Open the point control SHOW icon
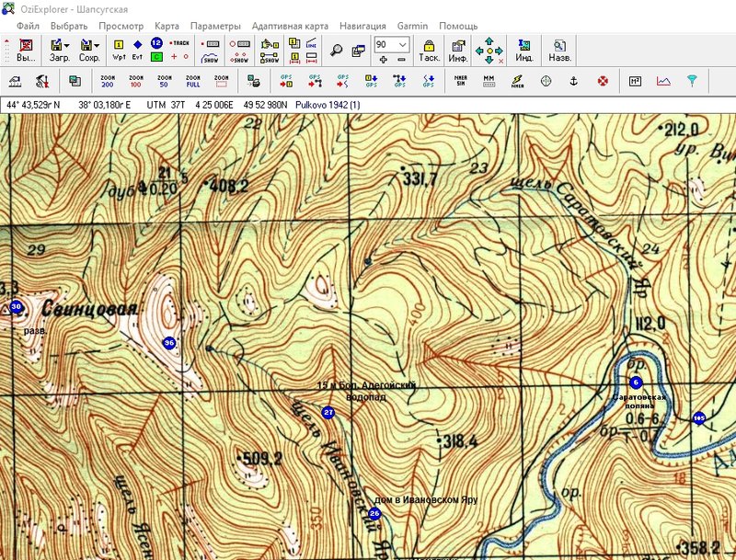736x560 pixels. point(239,58)
